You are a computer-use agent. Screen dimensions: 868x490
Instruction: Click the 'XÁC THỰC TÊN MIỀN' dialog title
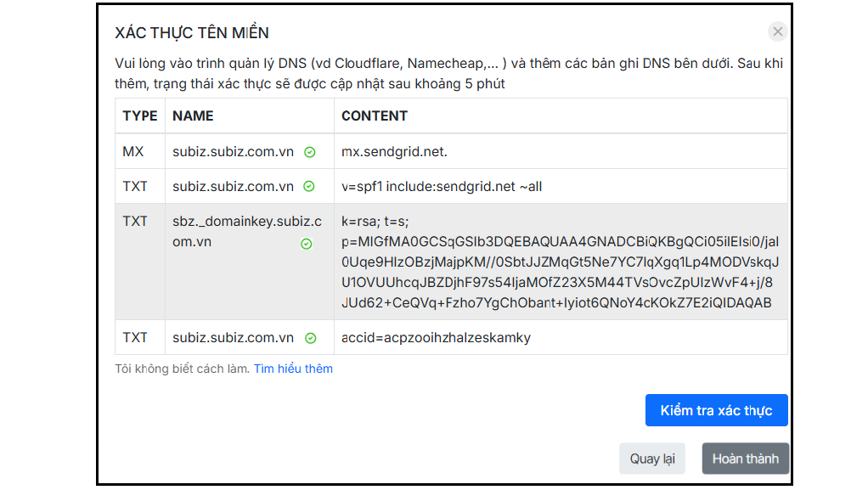coord(192,33)
